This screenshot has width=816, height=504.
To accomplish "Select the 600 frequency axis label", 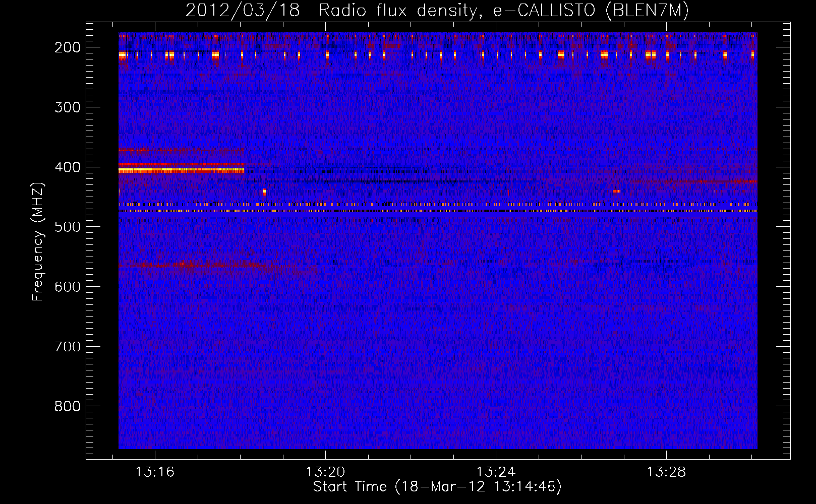I will (68, 287).
